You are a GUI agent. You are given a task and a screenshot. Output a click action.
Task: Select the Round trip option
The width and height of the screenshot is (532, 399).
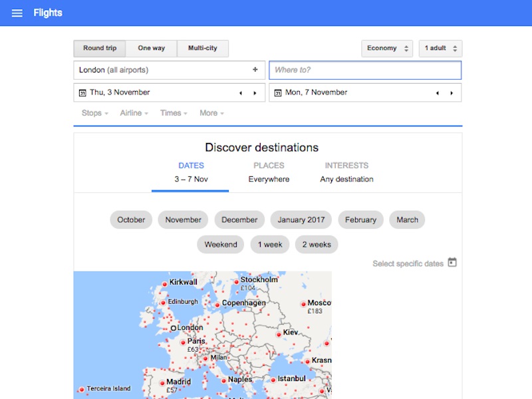tap(100, 49)
